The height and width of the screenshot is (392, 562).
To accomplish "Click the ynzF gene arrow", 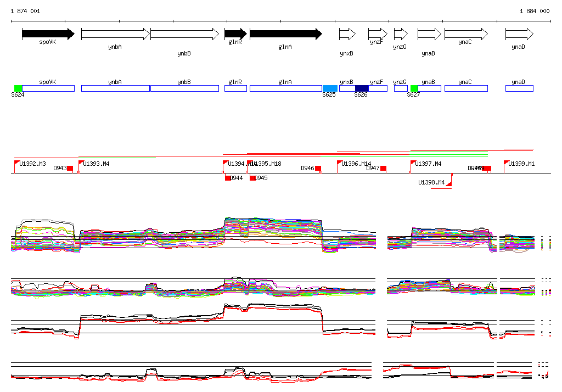I will tap(378, 34).
